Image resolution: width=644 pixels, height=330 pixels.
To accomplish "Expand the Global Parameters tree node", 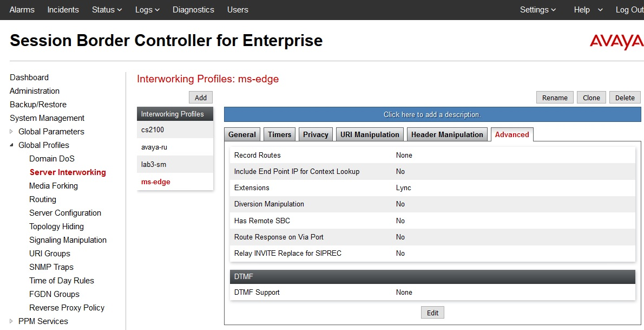I will pos(11,132).
